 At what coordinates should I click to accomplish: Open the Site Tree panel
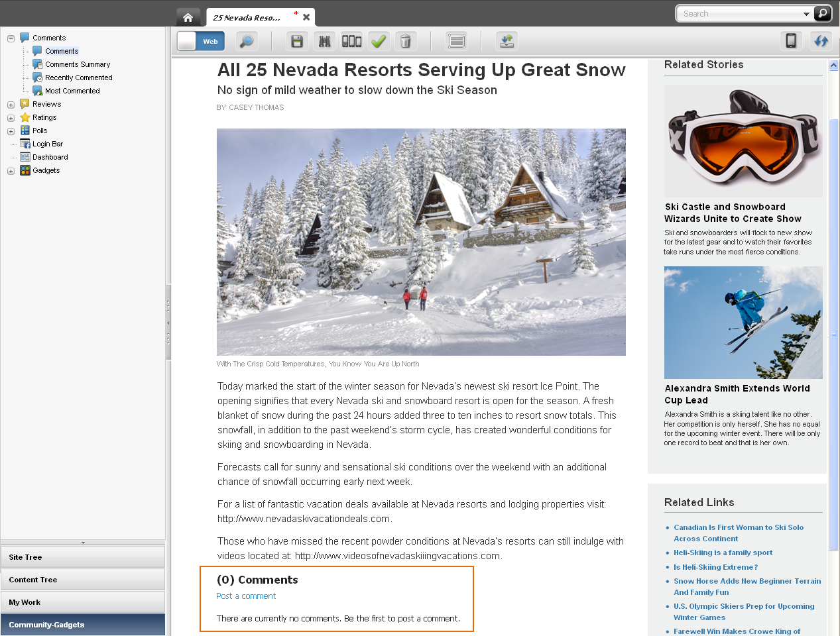[83, 557]
